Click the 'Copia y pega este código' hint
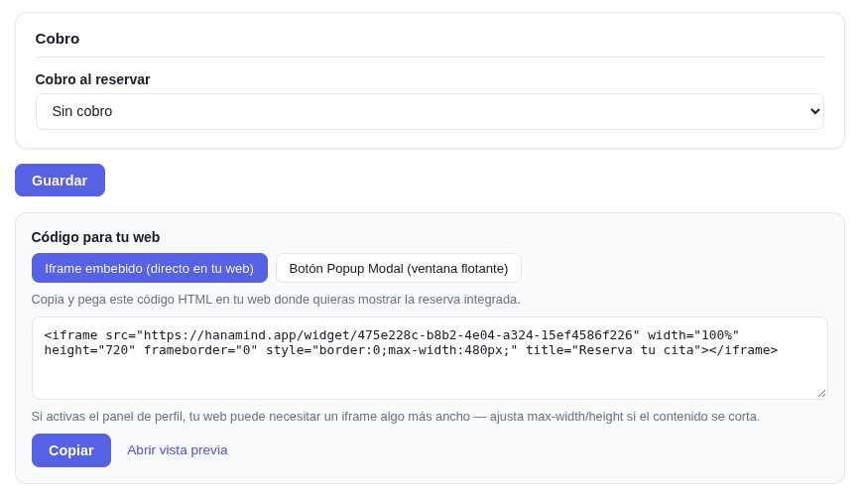Screen dimensions: 865x504 click(276, 300)
